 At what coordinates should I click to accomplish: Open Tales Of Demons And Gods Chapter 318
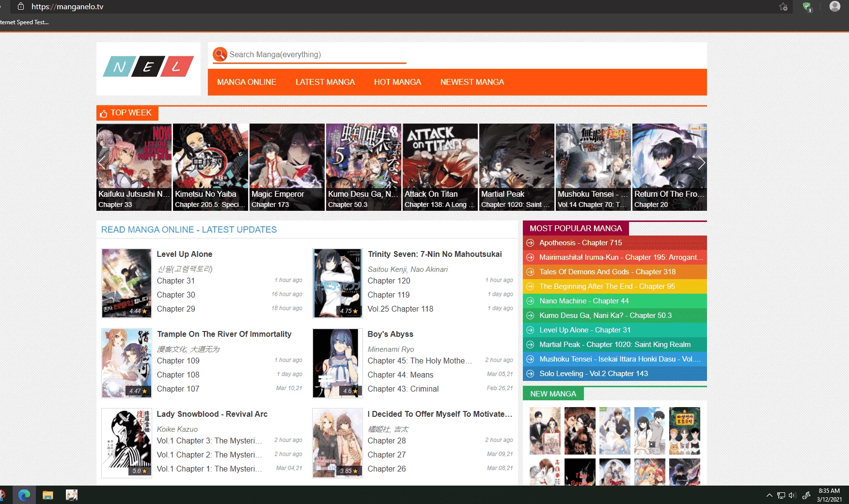pos(615,272)
